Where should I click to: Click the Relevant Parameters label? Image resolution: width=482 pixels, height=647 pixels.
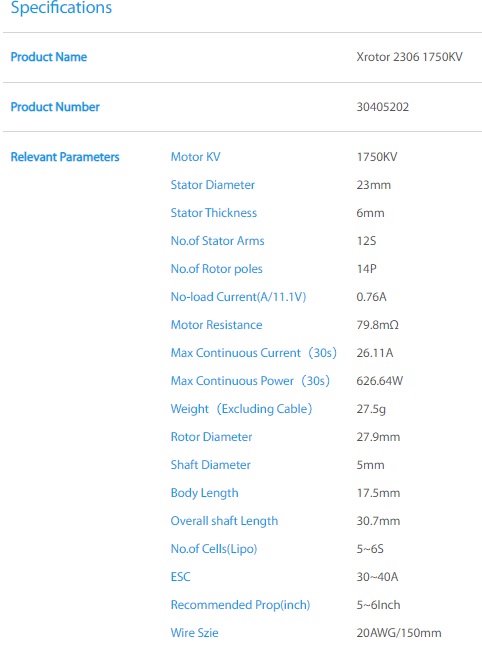click(x=65, y=157)
